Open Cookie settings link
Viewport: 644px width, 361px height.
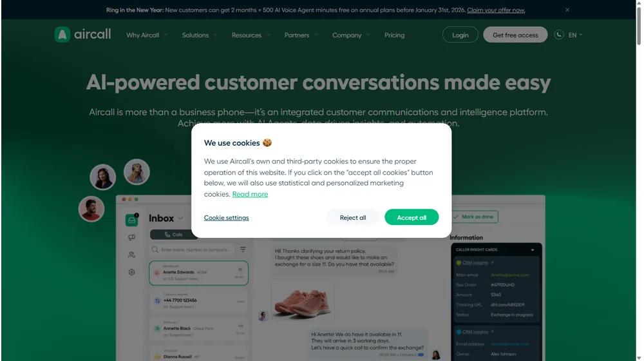pyautogui.click(x=226, y=218)
